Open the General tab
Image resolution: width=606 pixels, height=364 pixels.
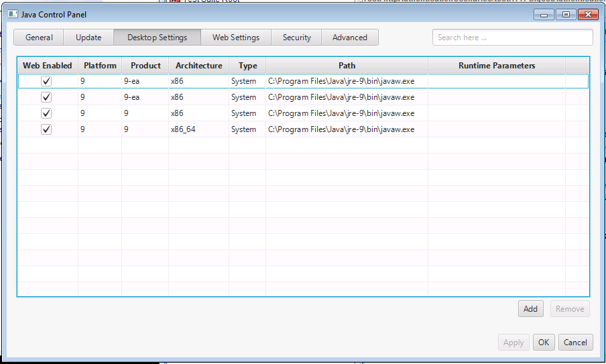(39, 38)
